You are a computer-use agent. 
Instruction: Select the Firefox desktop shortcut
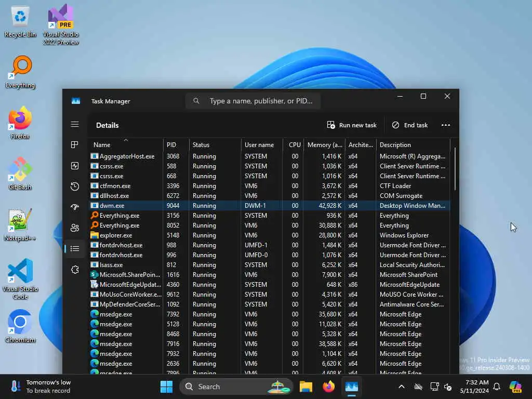coord(20,123)
